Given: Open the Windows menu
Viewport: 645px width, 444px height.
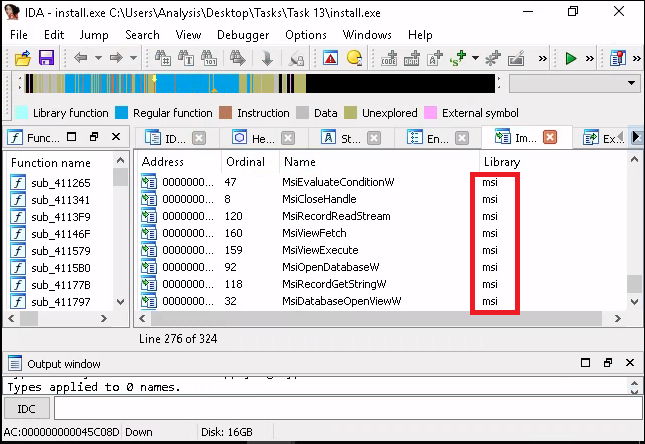Looking at the screenshot, I should (x=367, y=35).
